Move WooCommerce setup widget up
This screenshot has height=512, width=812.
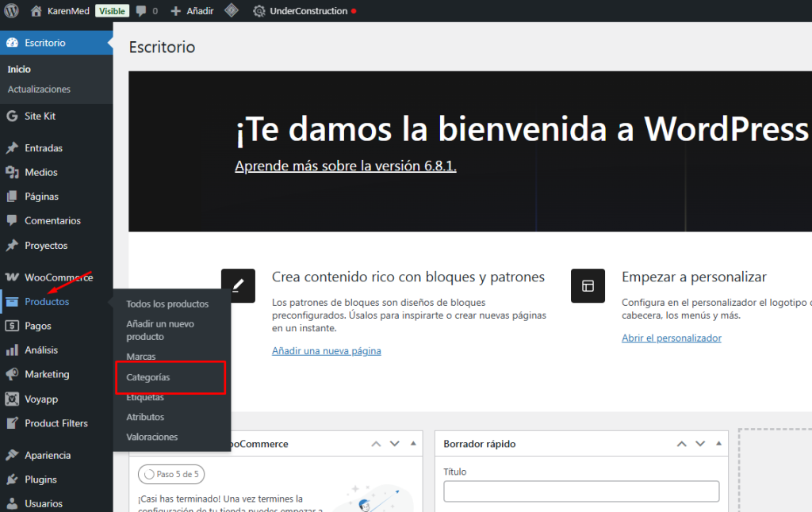pyautogui.click(x=377, y=444)
